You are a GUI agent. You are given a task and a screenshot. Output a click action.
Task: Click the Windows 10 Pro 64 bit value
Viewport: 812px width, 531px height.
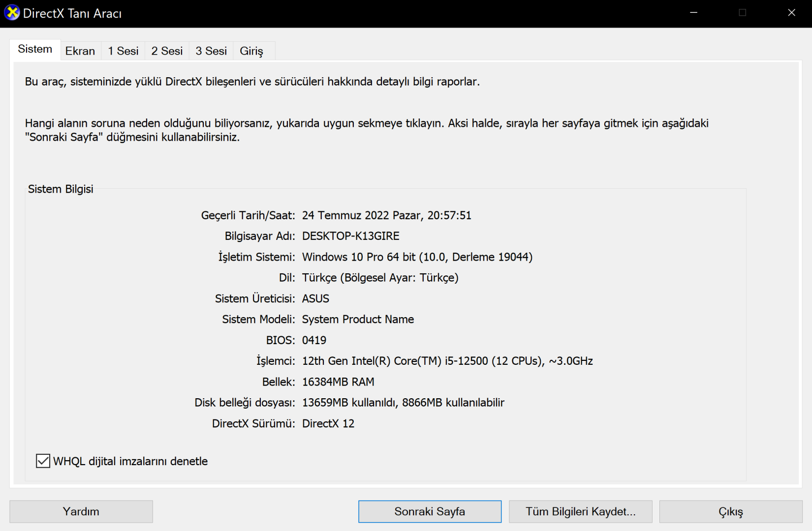[417, 257]
